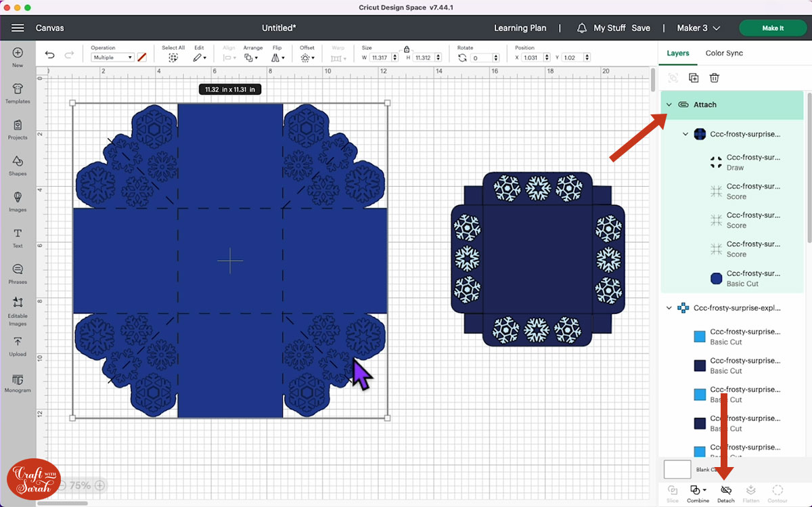Click the Slice tool
The width and height of the screenshot is (812, 507).
tap(673, 493)
